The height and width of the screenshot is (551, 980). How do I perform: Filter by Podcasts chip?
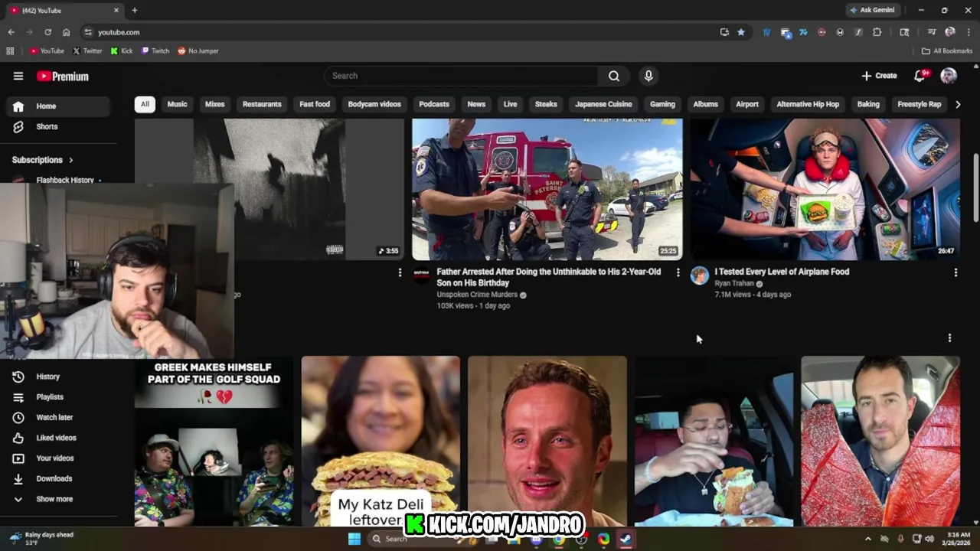(434, 104)
